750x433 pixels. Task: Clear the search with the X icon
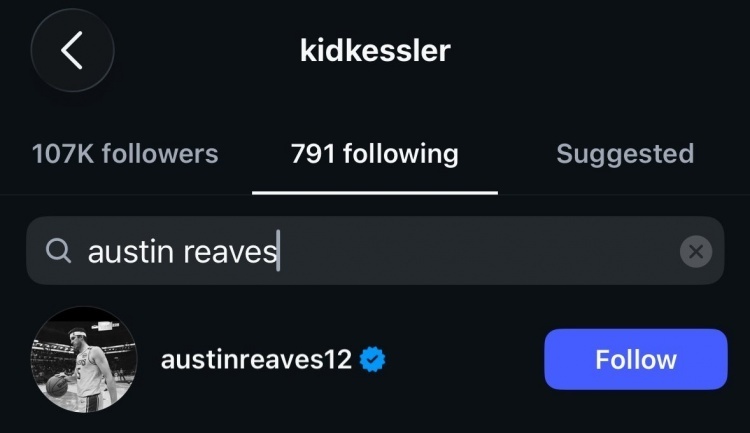(x=695, y=251)
